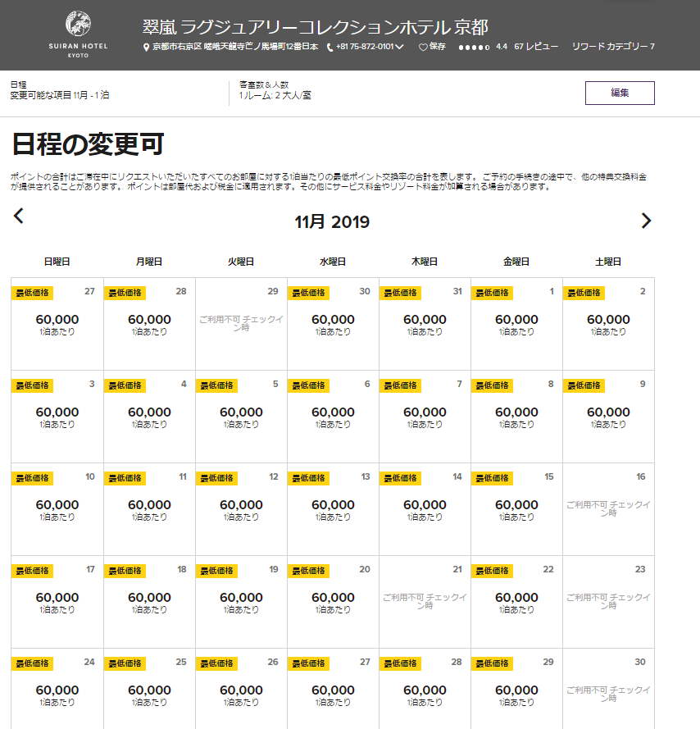Click the リワード カテゴリー 7 text
The image size is (700, 729).
(613, 47)
